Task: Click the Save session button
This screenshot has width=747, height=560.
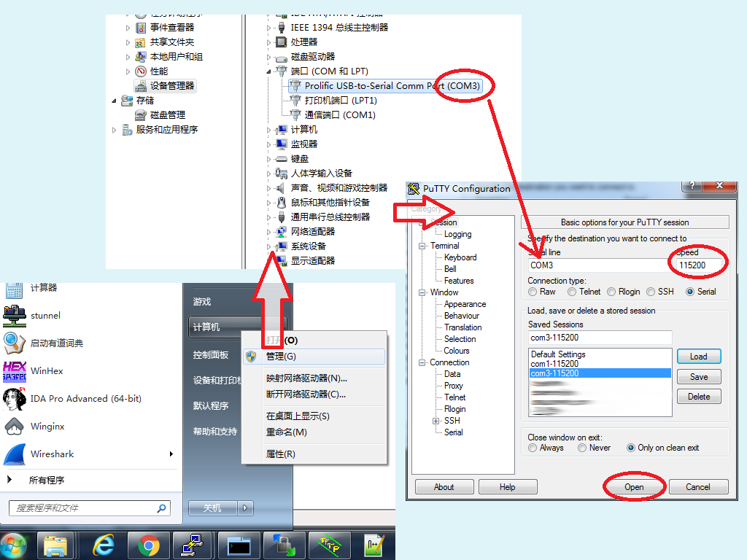Action: pos(699,377)
